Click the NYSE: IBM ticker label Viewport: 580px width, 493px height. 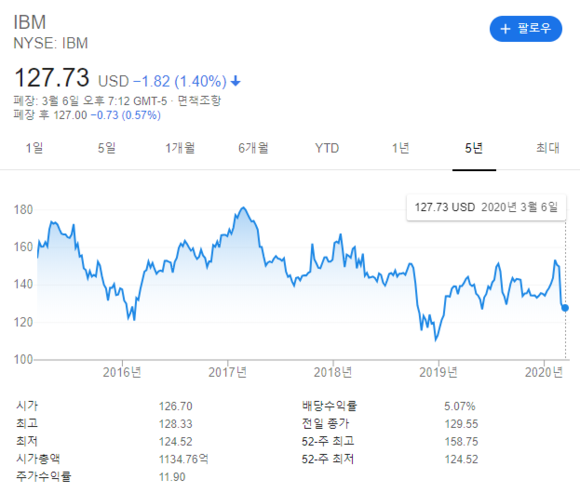pyautogui.click(x=51, y=43)
